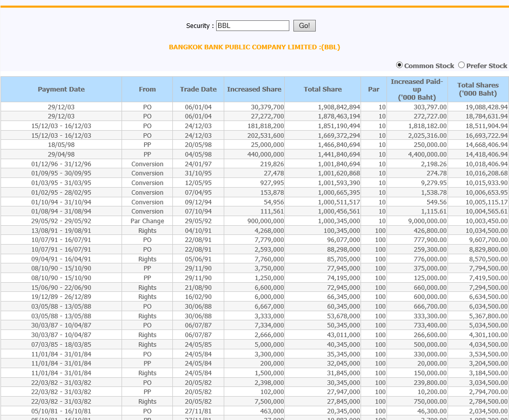Click the Security text input field
Image resolution: width=509 pixels, height=420 pixels.
tap(252, 26)
